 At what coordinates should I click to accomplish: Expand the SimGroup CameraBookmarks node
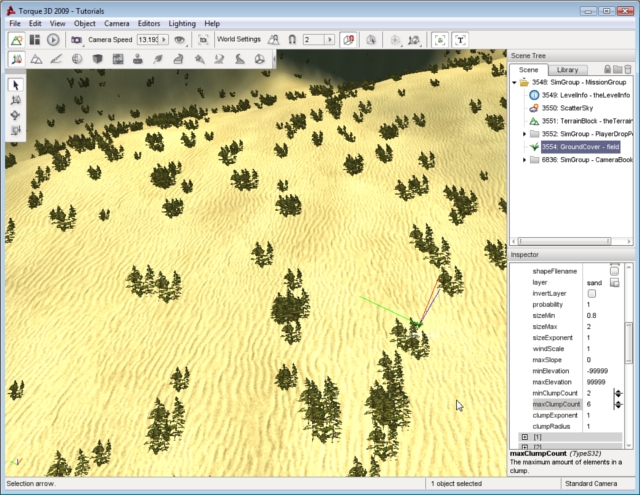(525, 159)
